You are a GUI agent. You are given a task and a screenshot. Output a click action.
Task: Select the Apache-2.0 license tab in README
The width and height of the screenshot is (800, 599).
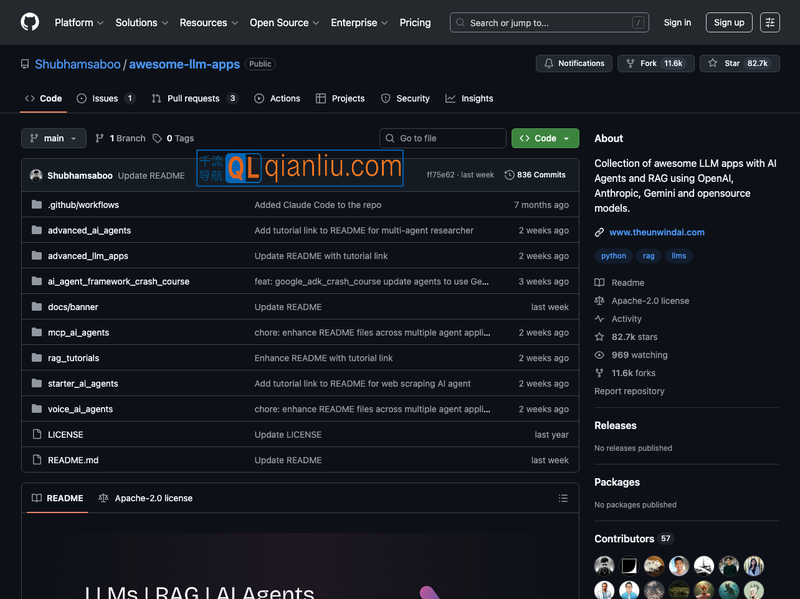pos(145,498)
